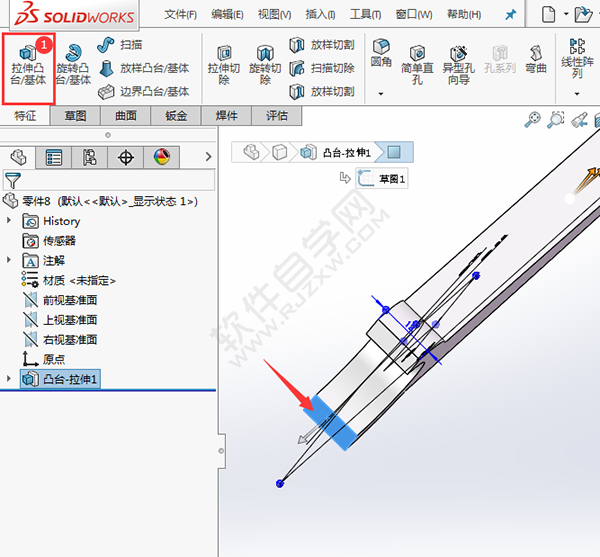The height and width of the screenshot is (557, 600).
Task: Open the Edit (编辑) menu
Action: click(x=227, y=15)
